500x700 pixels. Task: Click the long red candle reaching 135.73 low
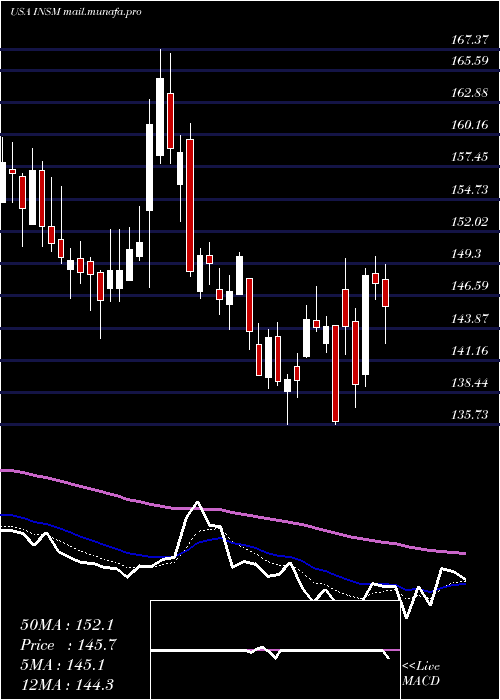(x=335, y=374)
